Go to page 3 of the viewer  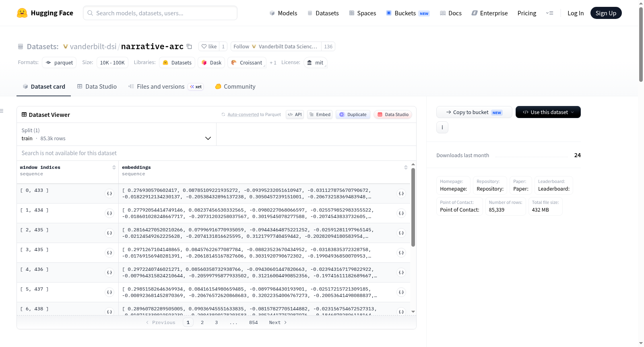pos(217,322)
